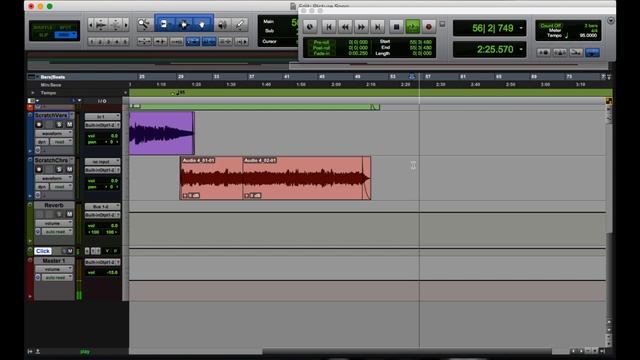Click the horizontal scrollbar at bottom
640x360 pixels.
pos(407,351)
